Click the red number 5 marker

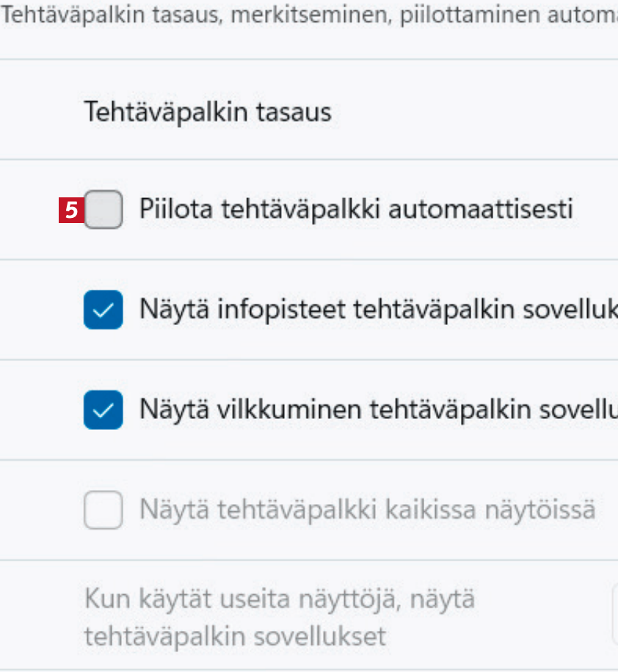point(71,211)
